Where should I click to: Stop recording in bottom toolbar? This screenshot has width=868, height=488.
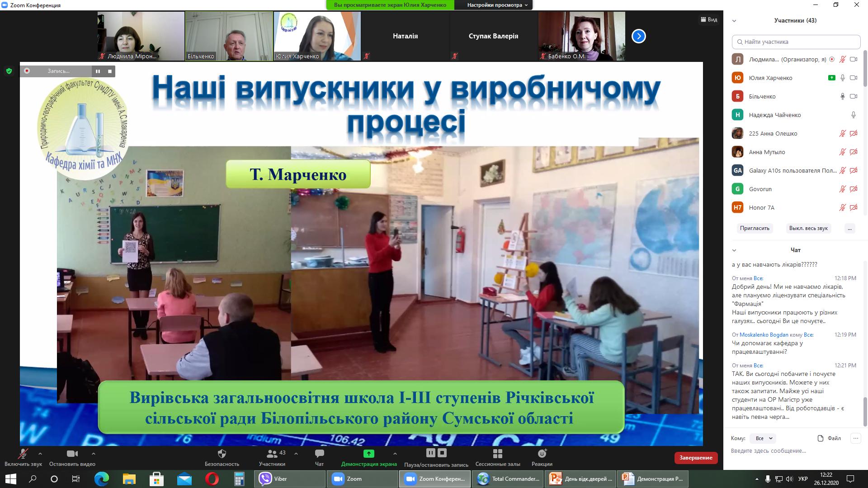click(443, 453)
